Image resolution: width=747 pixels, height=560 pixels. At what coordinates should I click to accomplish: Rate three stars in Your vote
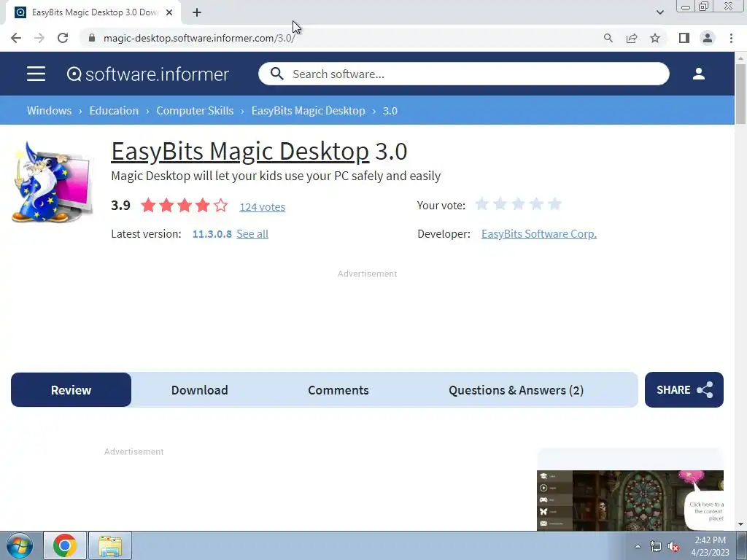point(519,204)
